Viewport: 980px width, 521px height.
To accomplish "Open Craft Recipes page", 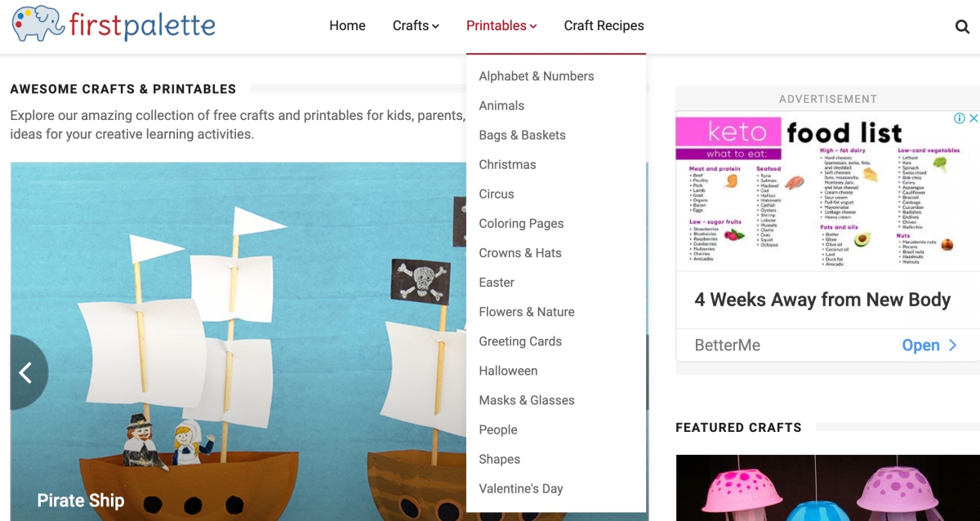I will (604, 26).
